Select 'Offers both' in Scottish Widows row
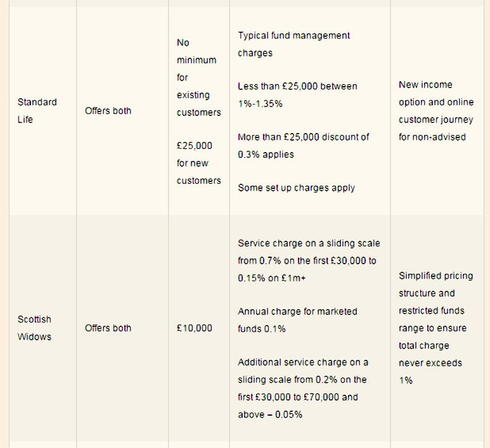The width and height of the screenshot is (490, 448). point(108,328)
